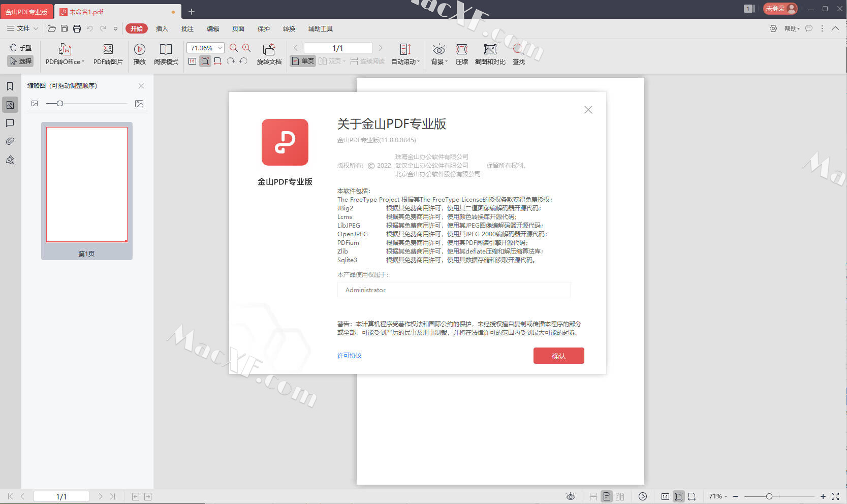Switch to the 开始 ribbon tab
Image resolution: width=847 pixels, height=504 pixels.
click(x=137, y=28)
